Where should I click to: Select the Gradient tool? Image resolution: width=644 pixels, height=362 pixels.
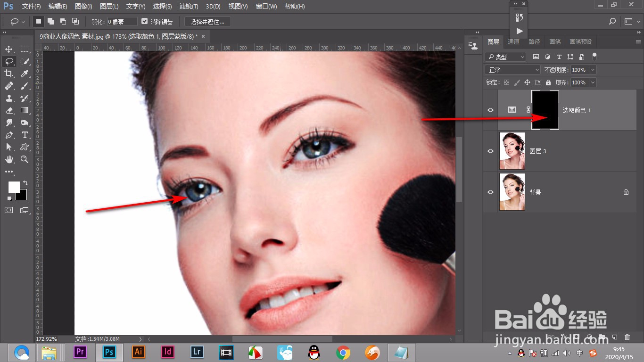click(25, 110)
